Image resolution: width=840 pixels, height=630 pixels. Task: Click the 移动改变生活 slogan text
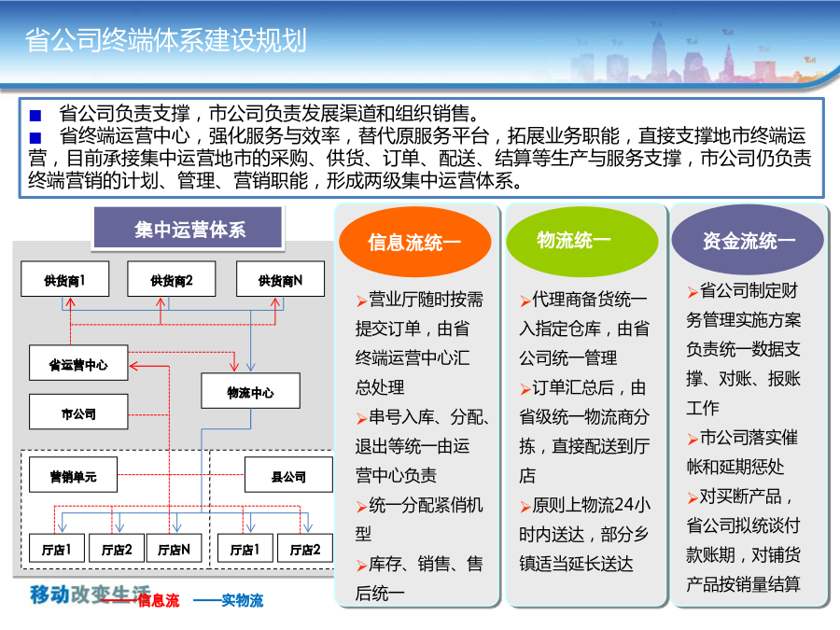tap(90, 595)
